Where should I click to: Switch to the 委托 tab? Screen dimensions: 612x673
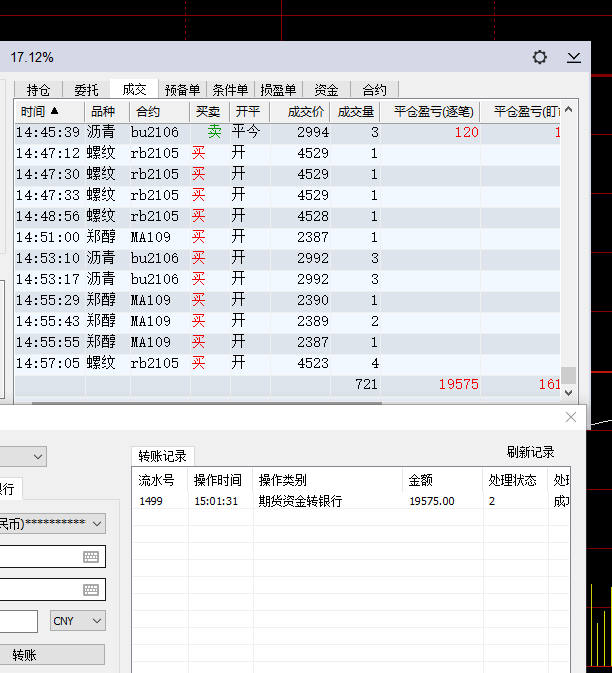pos(86,90)
